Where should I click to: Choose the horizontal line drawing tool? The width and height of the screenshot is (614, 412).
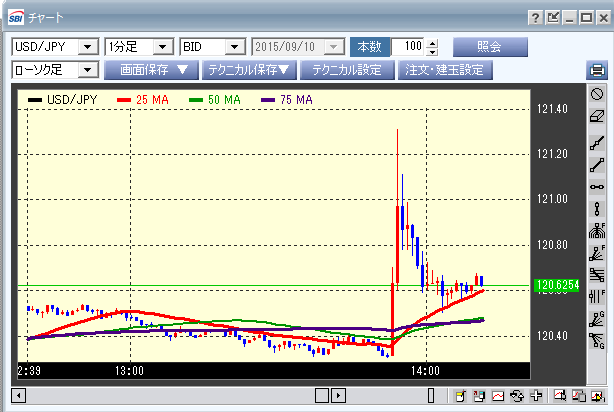597,186
